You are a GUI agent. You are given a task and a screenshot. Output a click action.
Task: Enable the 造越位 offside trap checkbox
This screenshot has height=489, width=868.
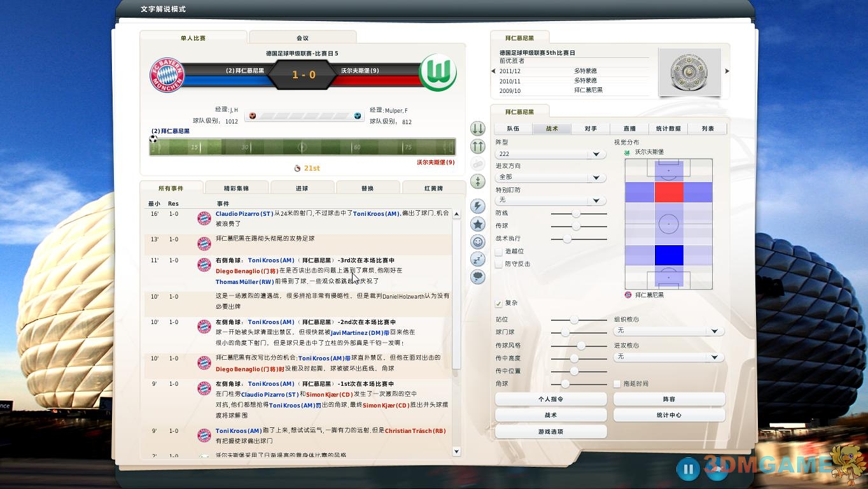(499, 252)
